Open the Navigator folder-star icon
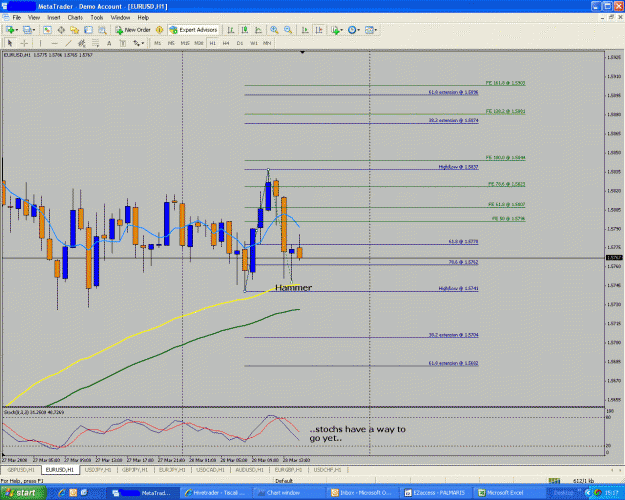The image size is (625, 500). click(75, 30)
